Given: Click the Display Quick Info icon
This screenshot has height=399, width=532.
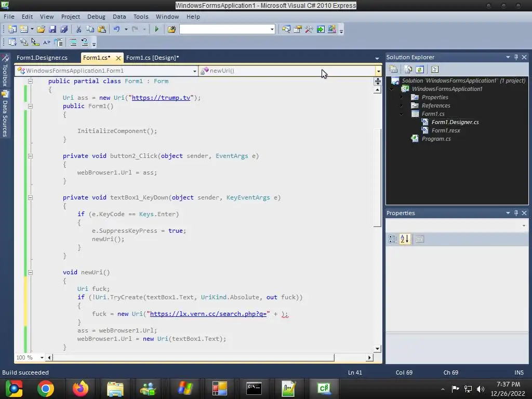Looking at the screenshot, I should point(35,42).
